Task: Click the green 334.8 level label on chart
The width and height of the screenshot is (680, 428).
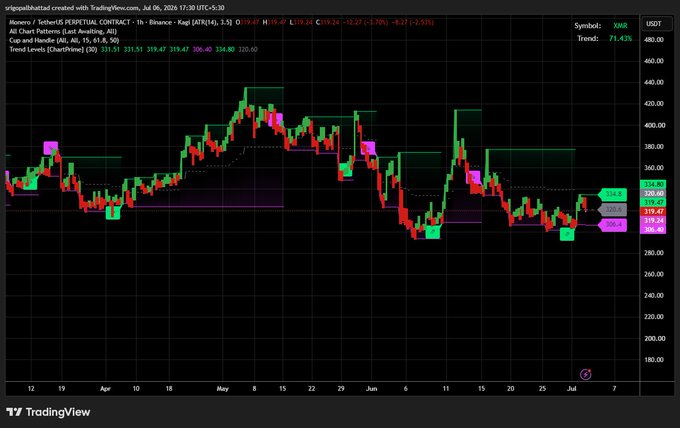Action: pos(613,194)
